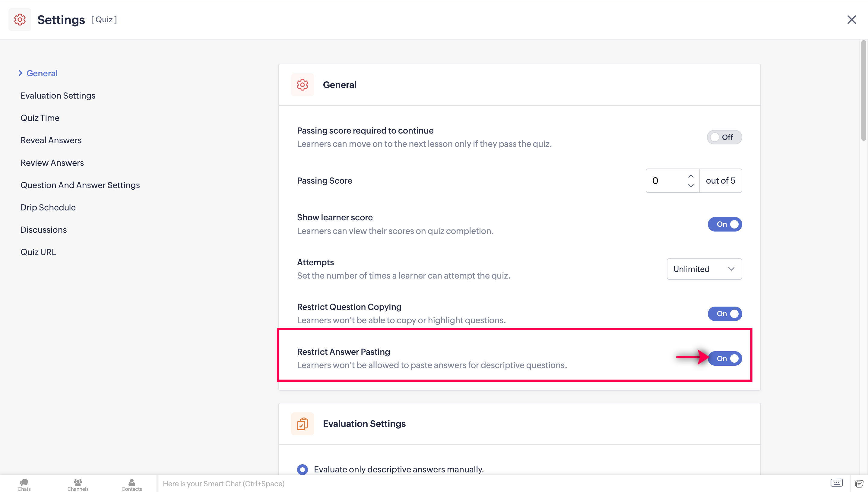Increase Passing Score with up arrow
This screenshot has height=492, width=868.
pyautogui.click(x=691, y=176)
